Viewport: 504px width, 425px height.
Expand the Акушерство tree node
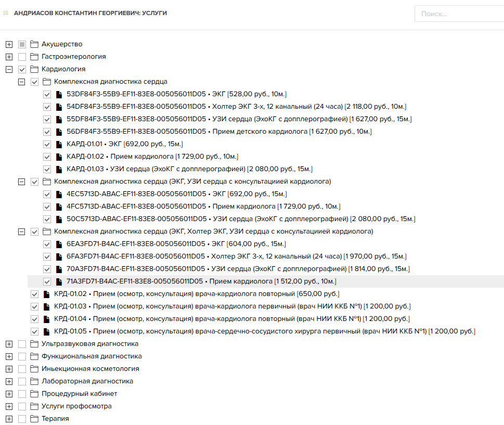click(x=9, y=44)
